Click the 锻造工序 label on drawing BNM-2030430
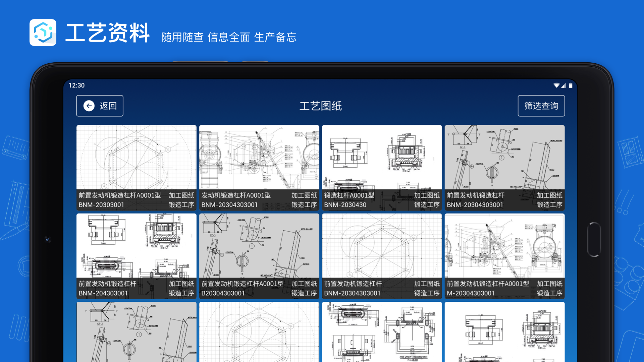Image resolution: width=644 pixels, height=362 pixels. pos(426,204)
